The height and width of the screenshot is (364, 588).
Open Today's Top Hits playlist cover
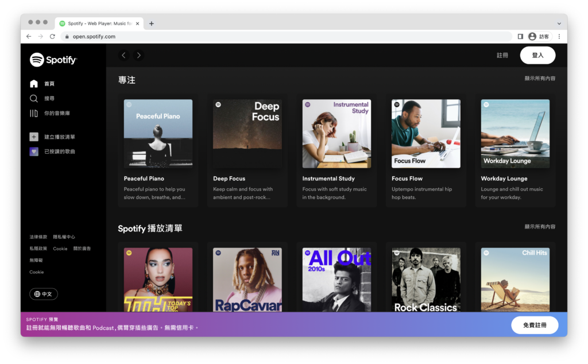click(158, 280)
